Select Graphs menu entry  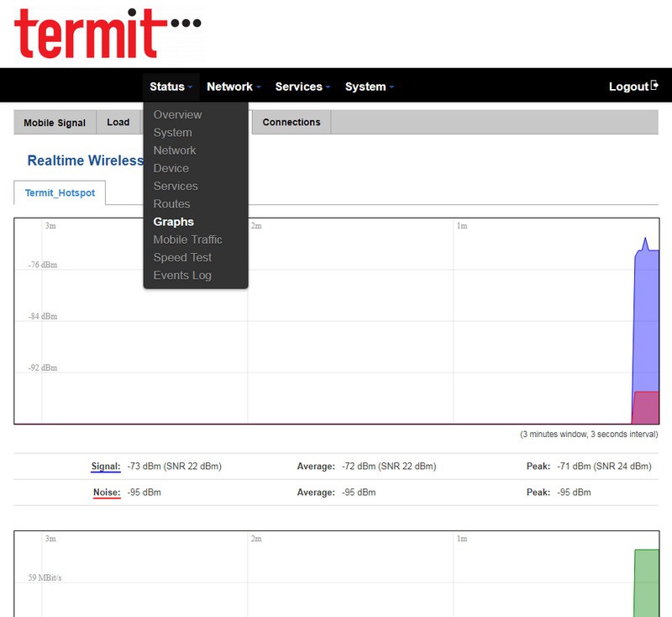coord(173,222)
